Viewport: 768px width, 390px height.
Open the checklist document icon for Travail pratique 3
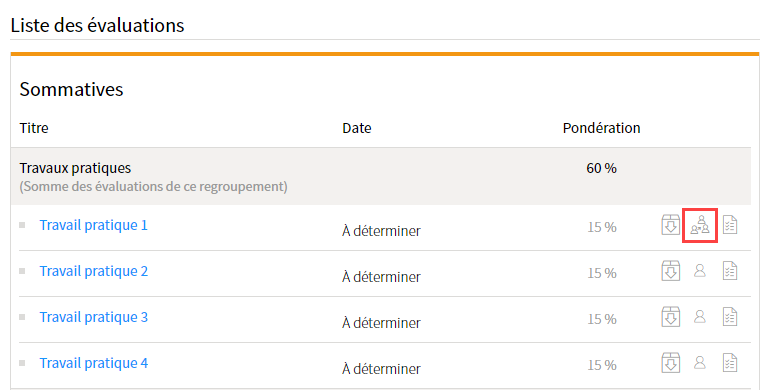pyautogui.click(x=730, y=317)
